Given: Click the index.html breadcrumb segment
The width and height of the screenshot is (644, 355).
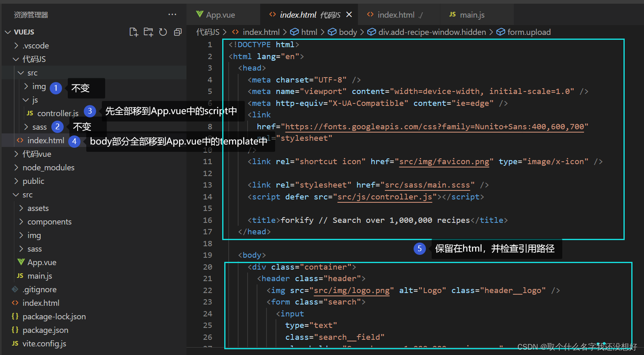Looking at the screenshot, I should click(x=261, y=32).
